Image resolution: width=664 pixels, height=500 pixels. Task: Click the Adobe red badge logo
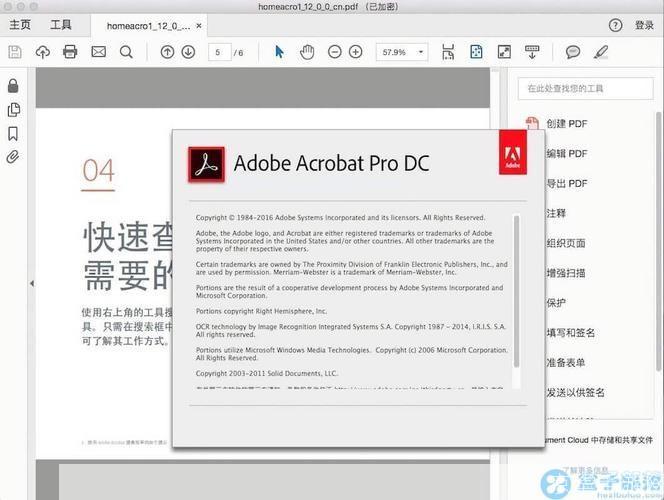(513, 152)
